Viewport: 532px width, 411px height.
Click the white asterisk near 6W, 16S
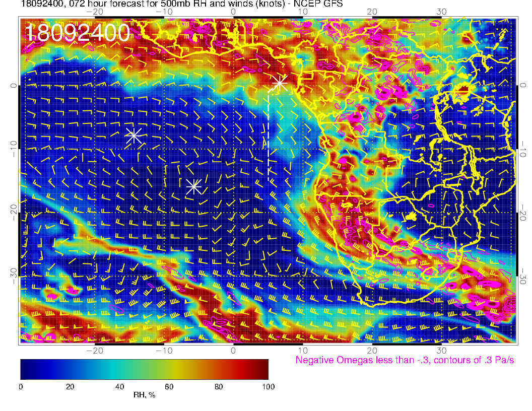point(194,186)
